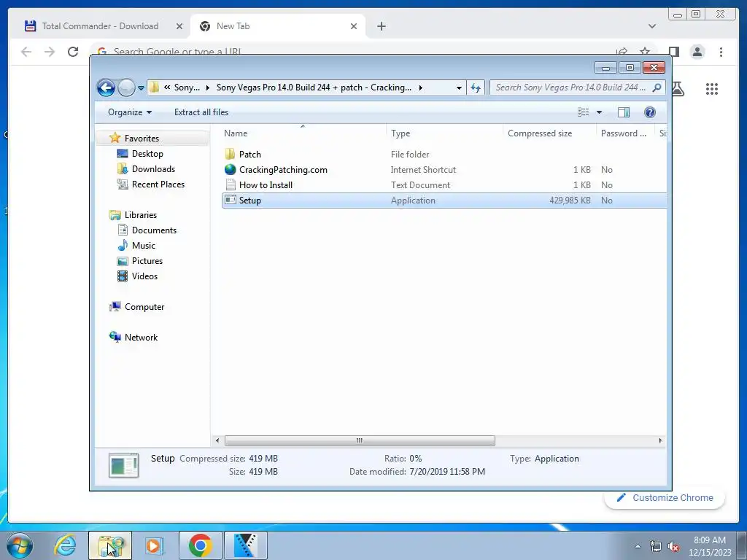This screenshot has height=560, width=747.
Task: Close the Total Commander tab
Action: click(179, 26)
